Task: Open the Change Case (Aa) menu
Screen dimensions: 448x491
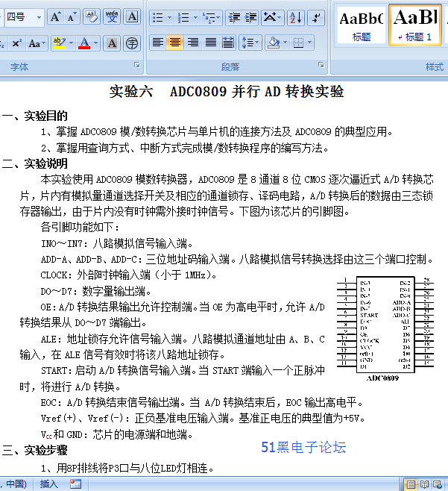Action: click(37, 43)
